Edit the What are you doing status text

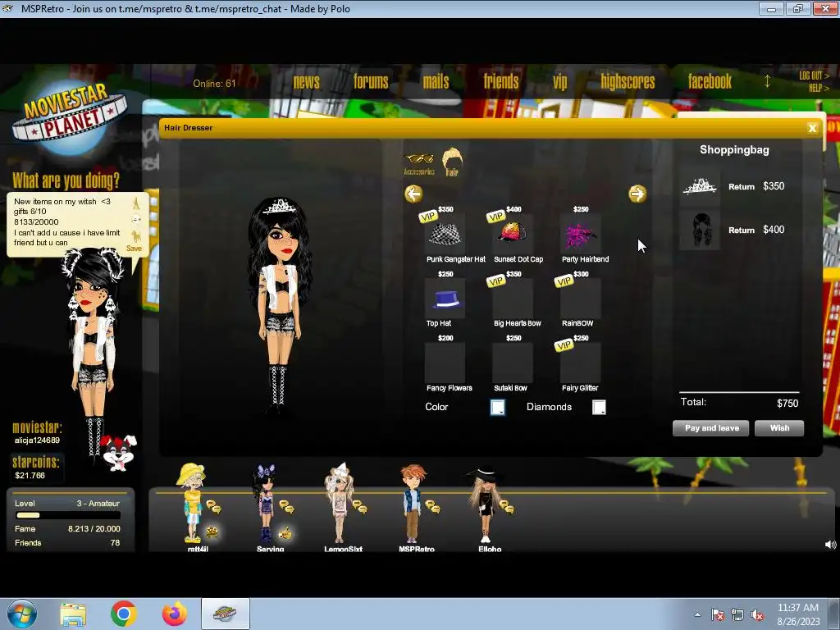(66, 221)
